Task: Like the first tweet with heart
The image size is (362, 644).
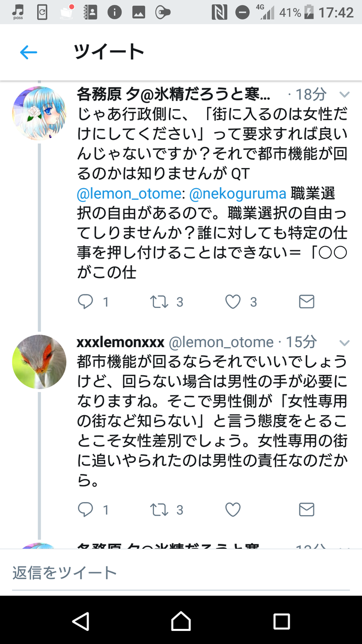Action: (233, 301)
